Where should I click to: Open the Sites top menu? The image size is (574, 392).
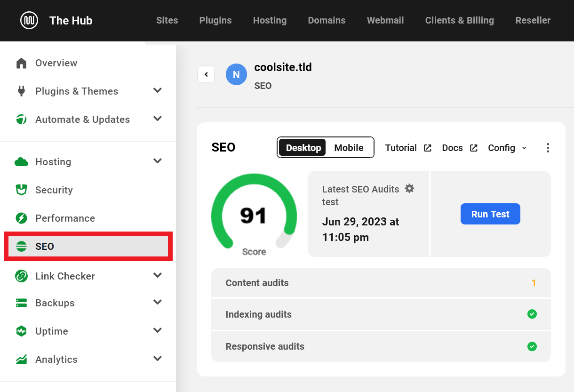(167, 20)
